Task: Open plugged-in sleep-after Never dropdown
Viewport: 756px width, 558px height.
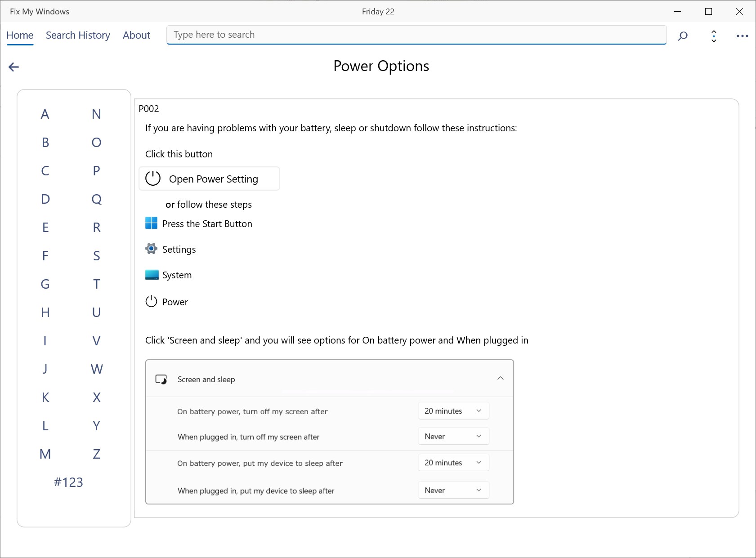Action: point(453,491)
